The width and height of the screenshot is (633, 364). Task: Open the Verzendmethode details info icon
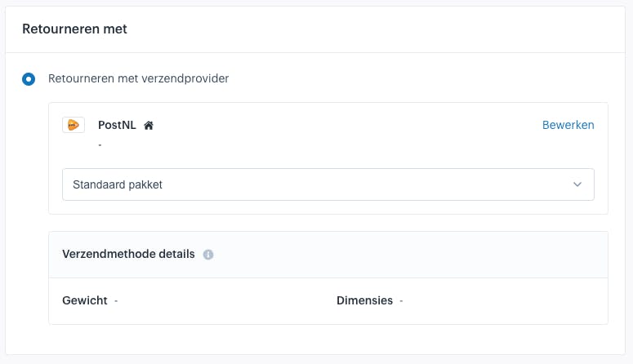208,255
